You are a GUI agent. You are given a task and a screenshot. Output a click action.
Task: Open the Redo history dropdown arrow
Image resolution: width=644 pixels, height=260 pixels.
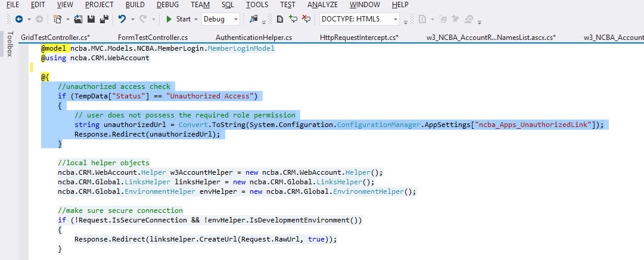click(x=154, y=19)
